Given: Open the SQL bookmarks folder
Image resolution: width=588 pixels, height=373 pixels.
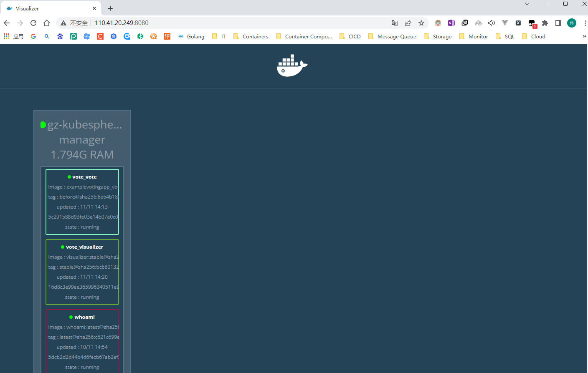Looking at the screenshot, I should (x=505, y=36).
